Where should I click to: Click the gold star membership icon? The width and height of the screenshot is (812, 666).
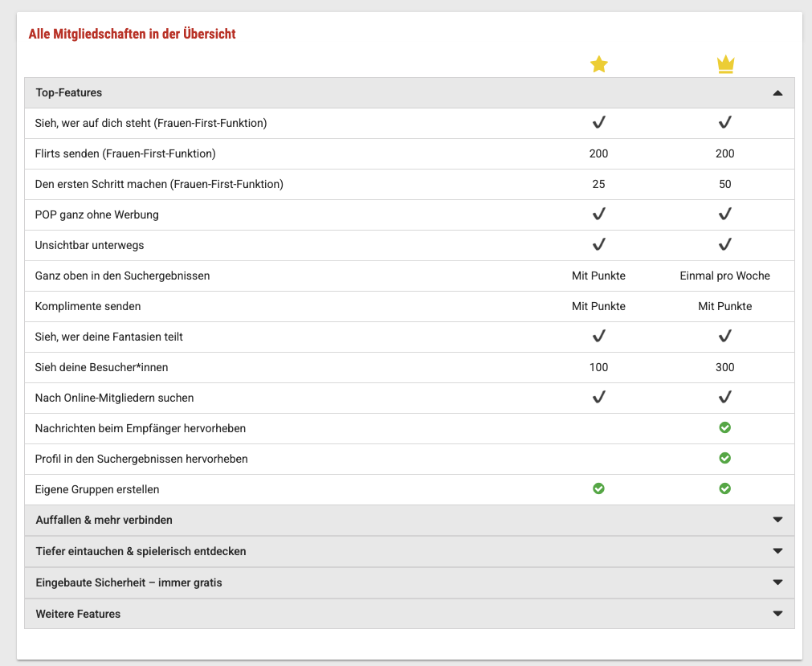[x=598, y=64]
